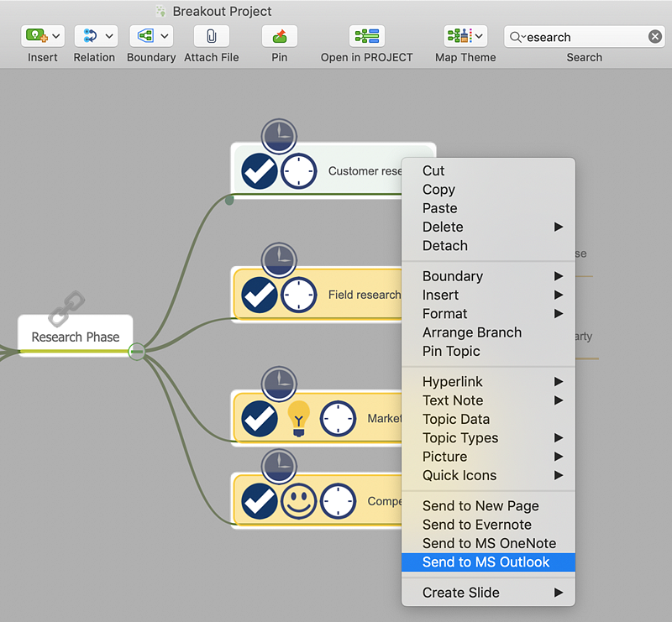Toggle the checkmark on Field research topic

click(x=260, y=295)
